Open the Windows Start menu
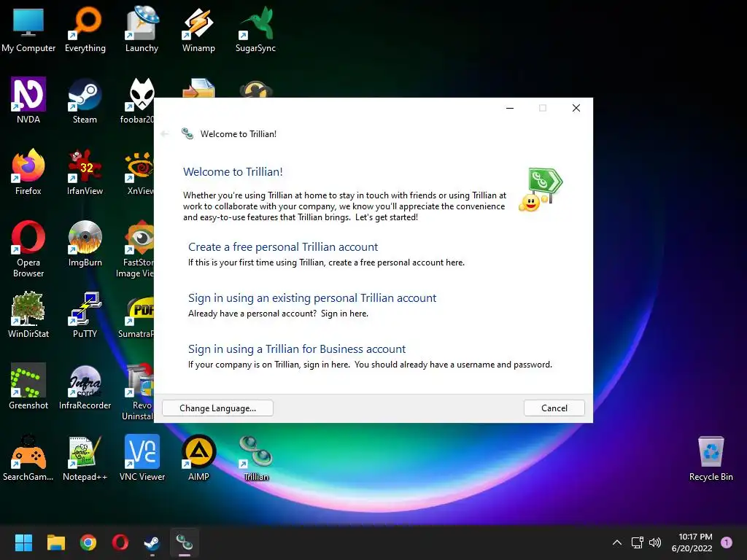The image size is (747, 560). coord(23,542)
